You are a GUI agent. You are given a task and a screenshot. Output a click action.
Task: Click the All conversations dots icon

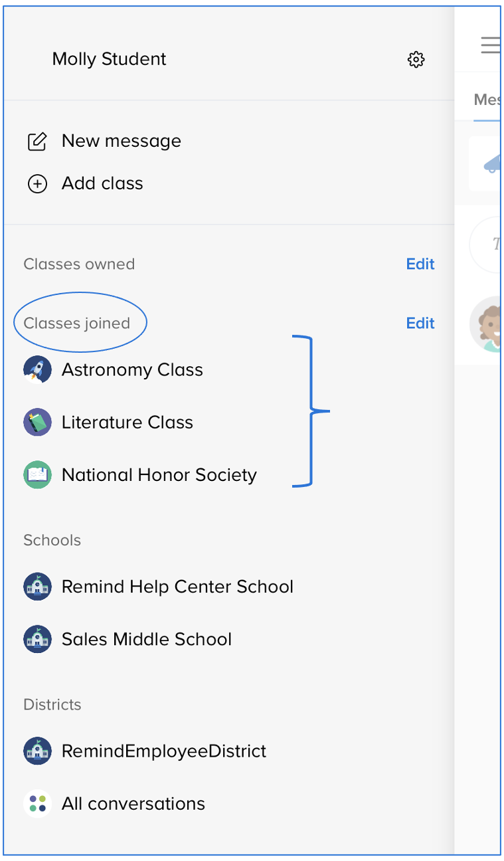tap(37, 803)
